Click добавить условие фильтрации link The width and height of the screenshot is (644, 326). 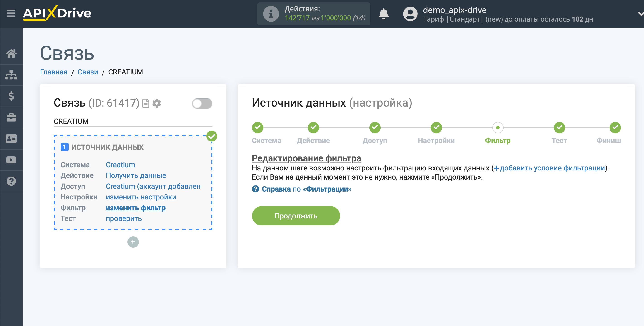click(549, 168)
